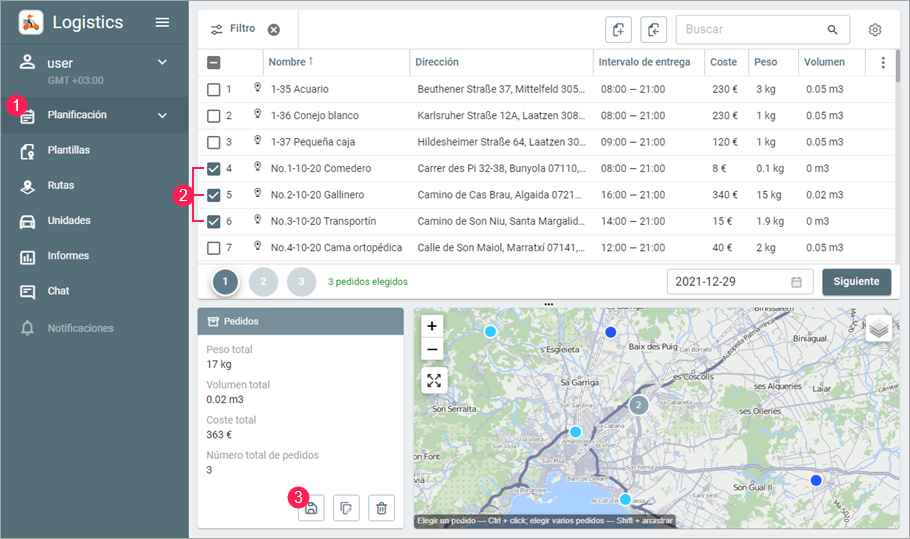
Task: Zoom in on the map with plus button
Action: [x=432, y=326]
